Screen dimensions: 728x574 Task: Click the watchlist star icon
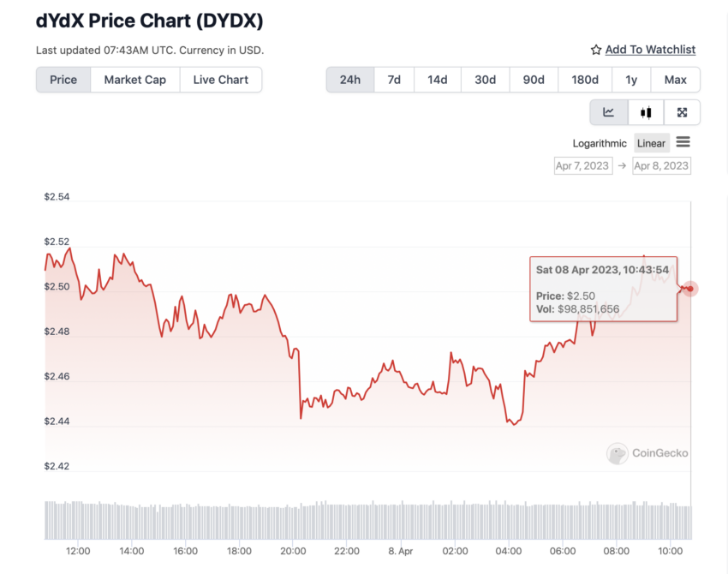point(596,50)
